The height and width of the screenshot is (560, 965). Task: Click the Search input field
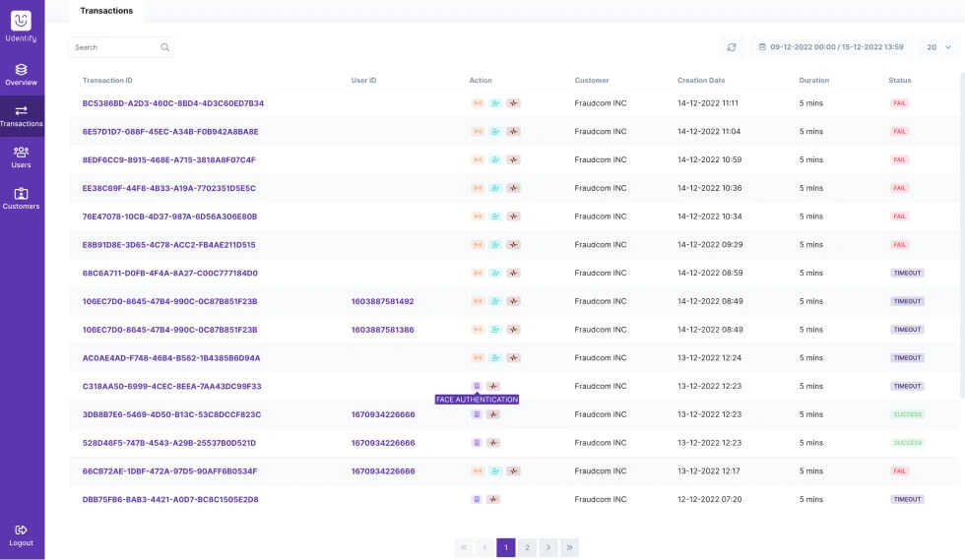point(113,47)
